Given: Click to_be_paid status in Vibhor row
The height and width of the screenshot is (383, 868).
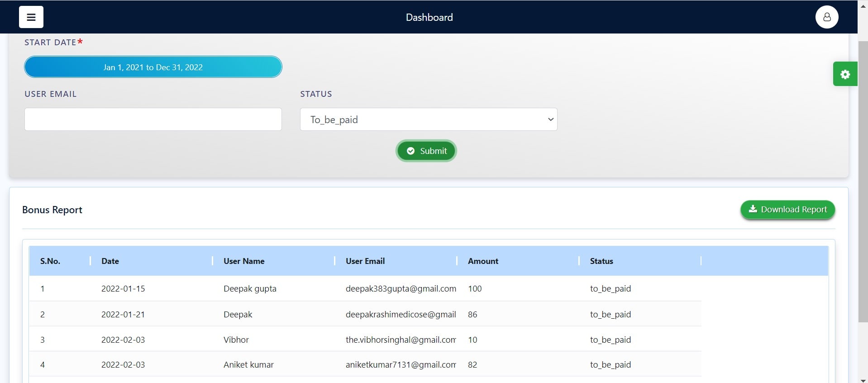Looking at the screenshot, I should 610,340.
